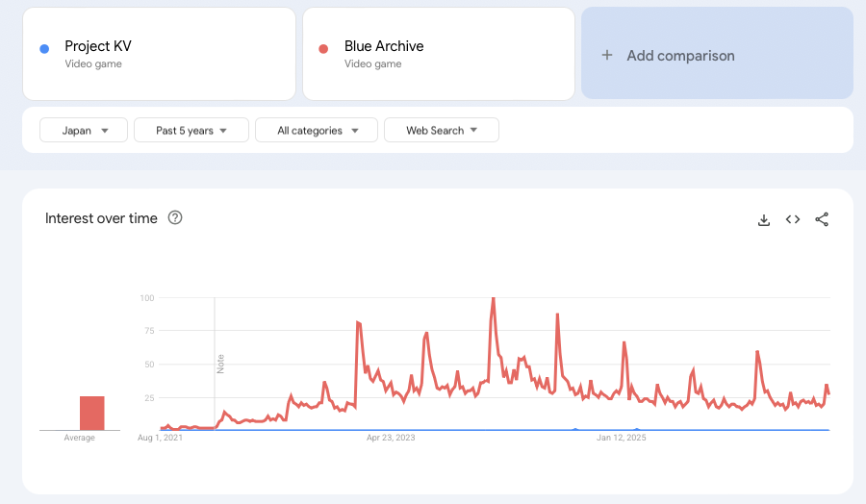This screenshot has width=866, height=504.
Task: Click the Add comparison button
Action: [x=717, y=54]
